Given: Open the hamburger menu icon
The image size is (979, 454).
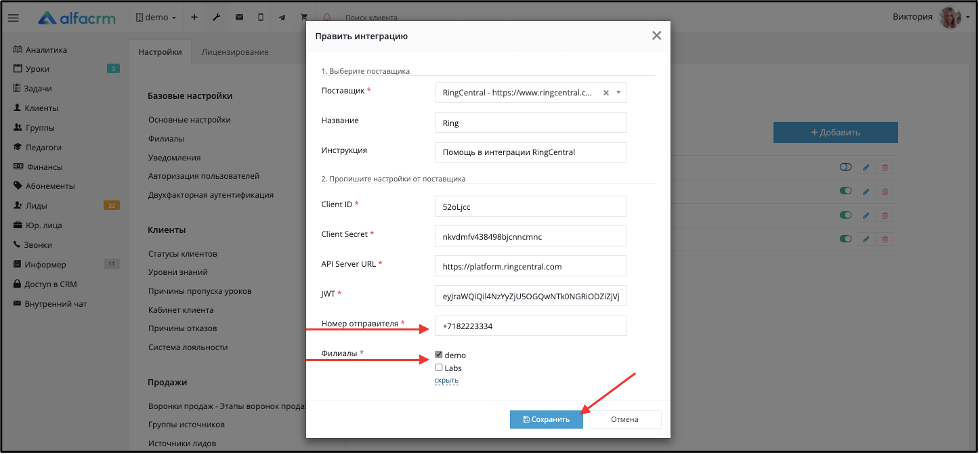Looking at the screenshot, I should pyautogui.click(x=13, y=18).
